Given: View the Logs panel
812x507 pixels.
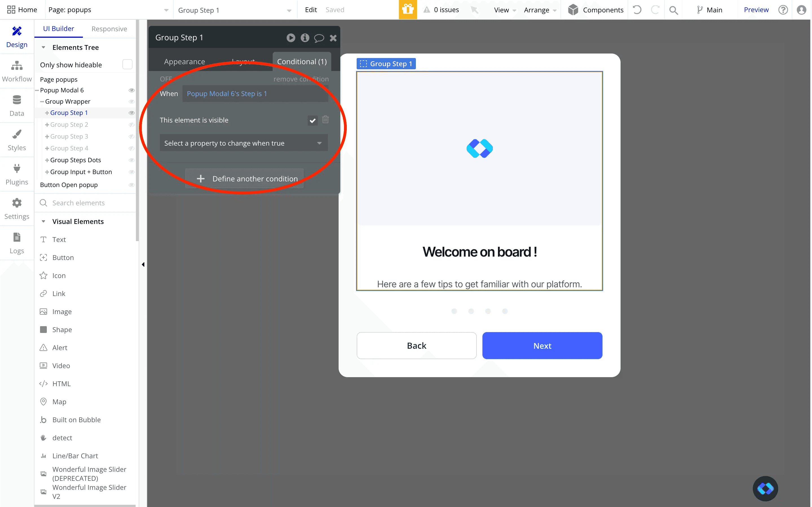Looking at the screenshot, I should 17,243.
